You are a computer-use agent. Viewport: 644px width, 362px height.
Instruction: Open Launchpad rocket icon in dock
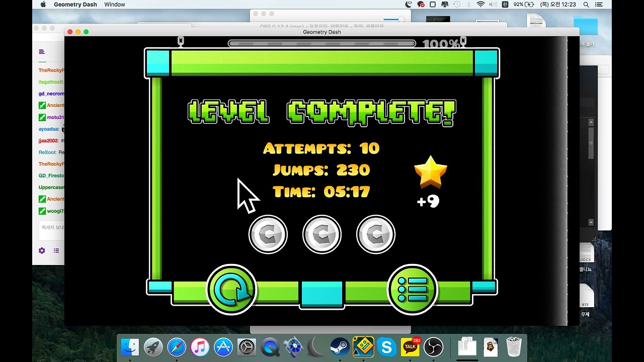153,347
